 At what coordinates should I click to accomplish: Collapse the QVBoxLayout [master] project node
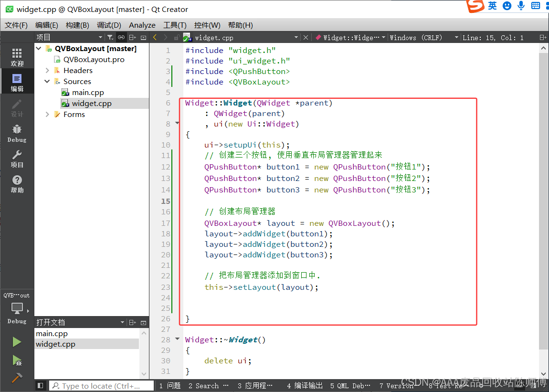click(x=39, y=48)
